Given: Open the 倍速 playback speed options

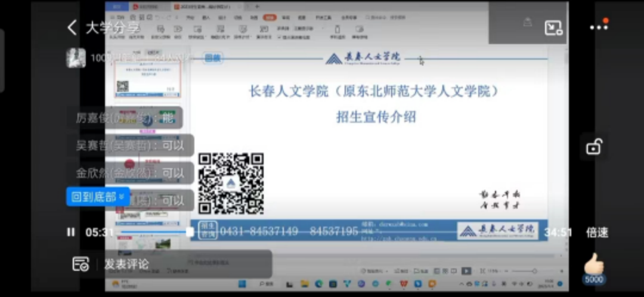Looking at the screenshot, I should (x=597, y=233).
